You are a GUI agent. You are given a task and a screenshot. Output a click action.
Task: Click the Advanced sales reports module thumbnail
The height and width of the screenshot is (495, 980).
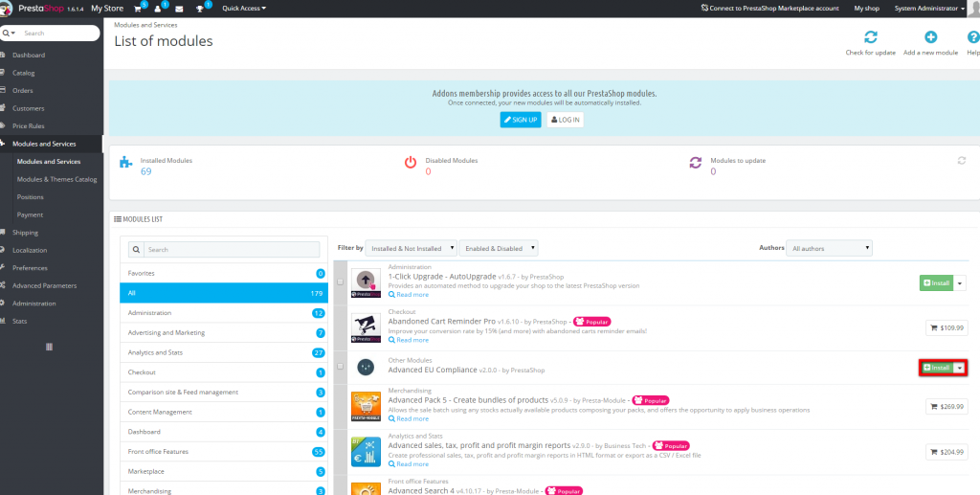tap(366, 452)
